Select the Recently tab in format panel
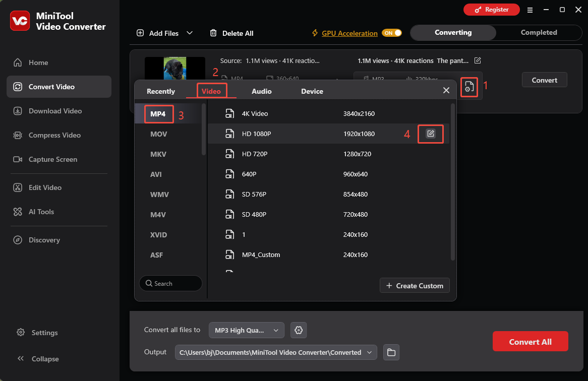This screenshot has width=588, height=381. pyautogui.click(x=161, y=91)
